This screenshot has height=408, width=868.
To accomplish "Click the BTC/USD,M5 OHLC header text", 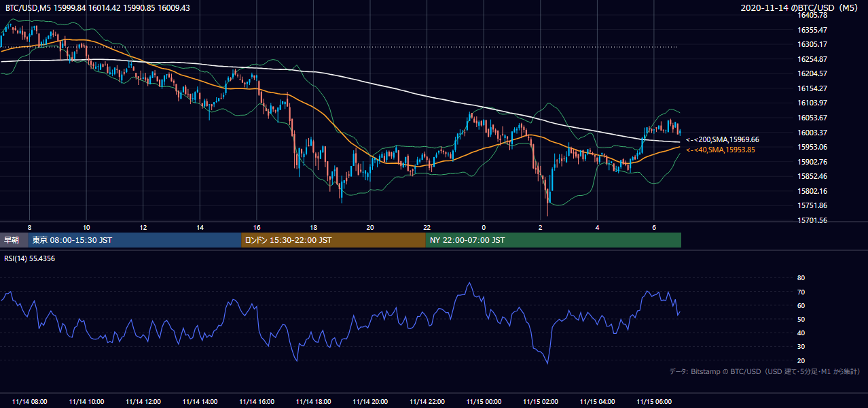I will (x=98, y=8).
